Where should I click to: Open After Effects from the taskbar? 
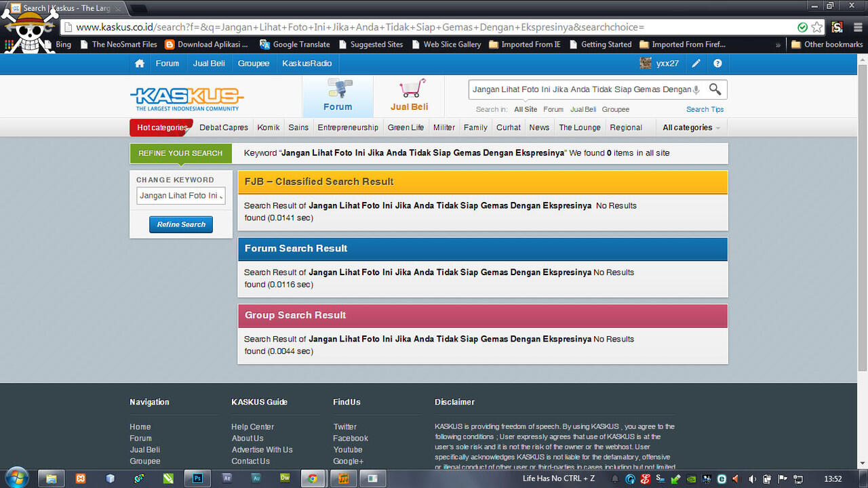[227, 479]
